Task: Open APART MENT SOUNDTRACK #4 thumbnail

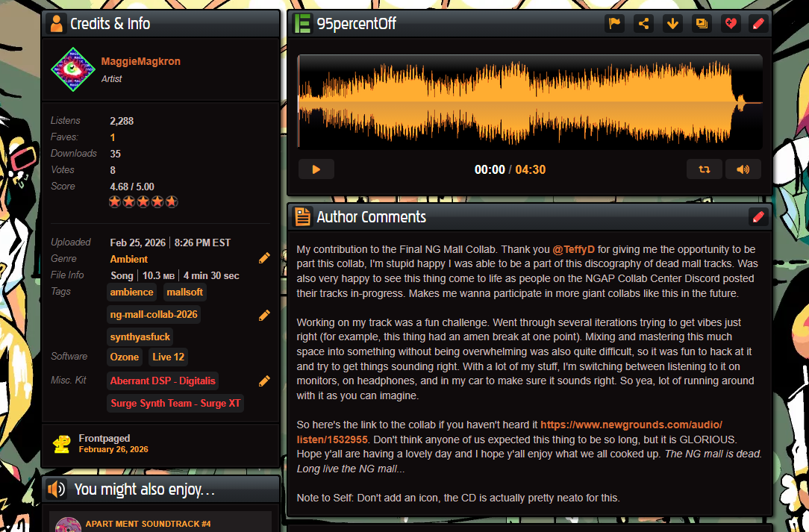Action: click(69, 524)
